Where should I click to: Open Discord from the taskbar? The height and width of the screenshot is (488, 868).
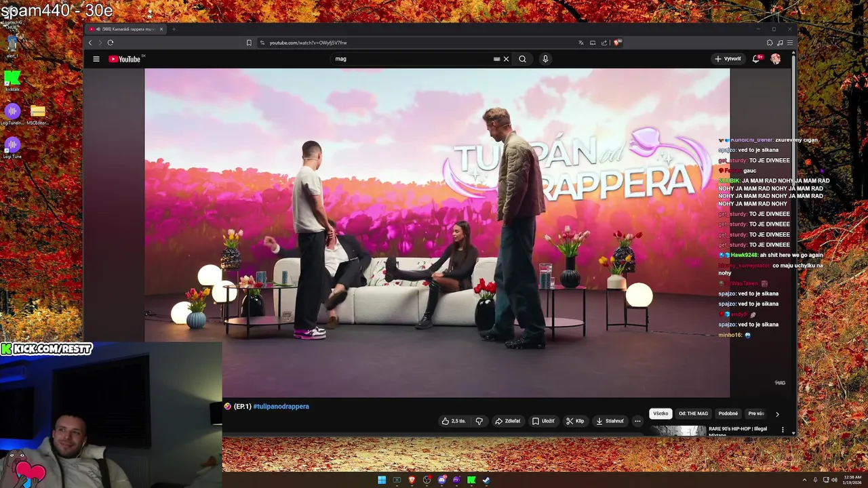tap(441, 480)
